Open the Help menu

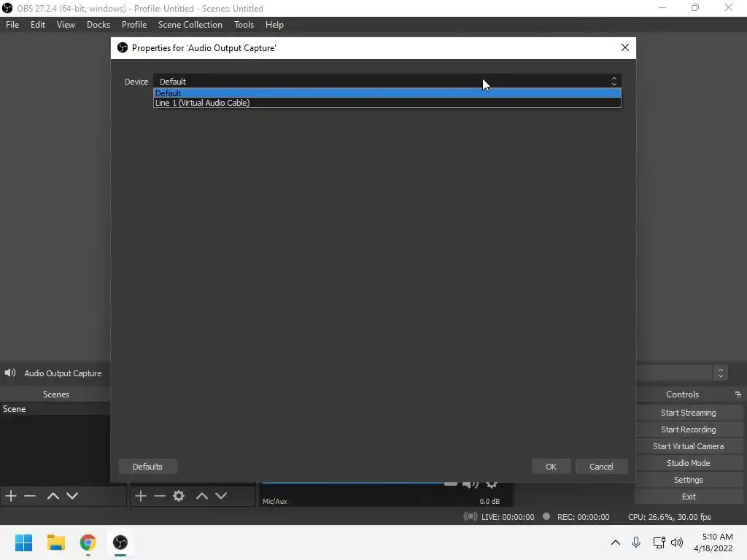274,25
